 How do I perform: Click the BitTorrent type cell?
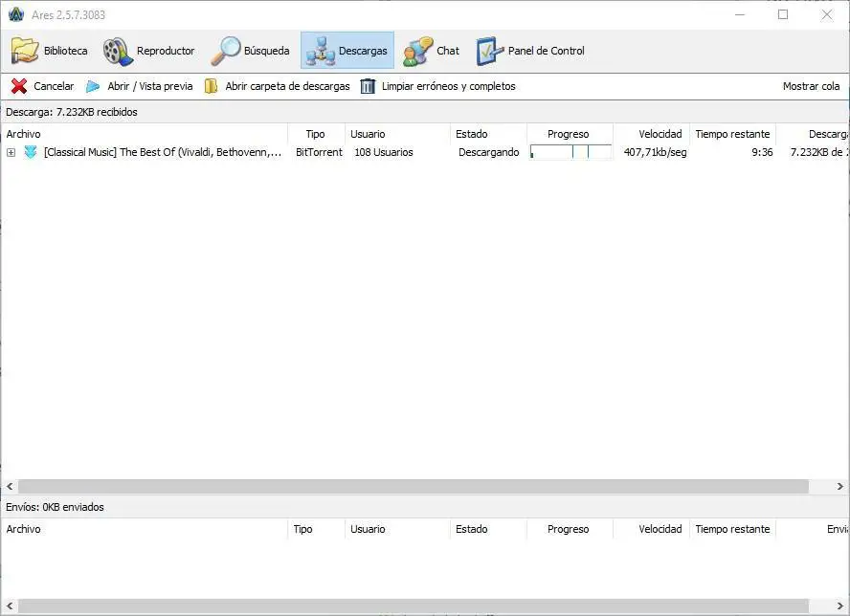coord(319,152)
